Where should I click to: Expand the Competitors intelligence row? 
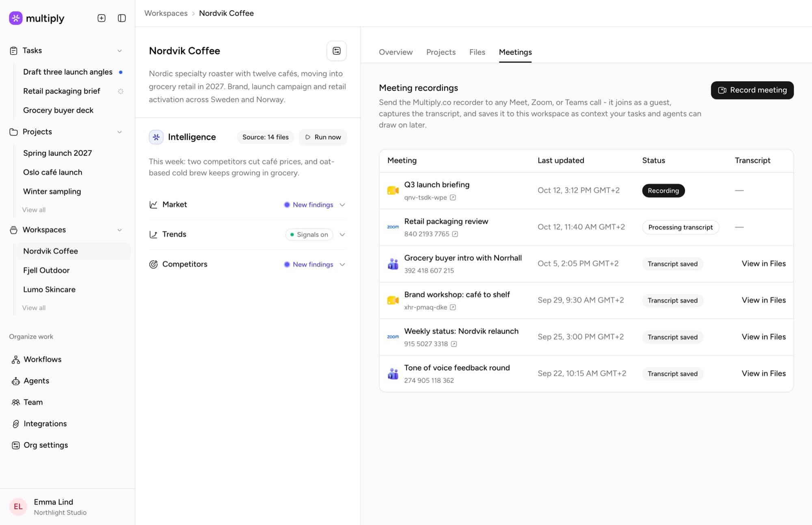coord(342,264)
